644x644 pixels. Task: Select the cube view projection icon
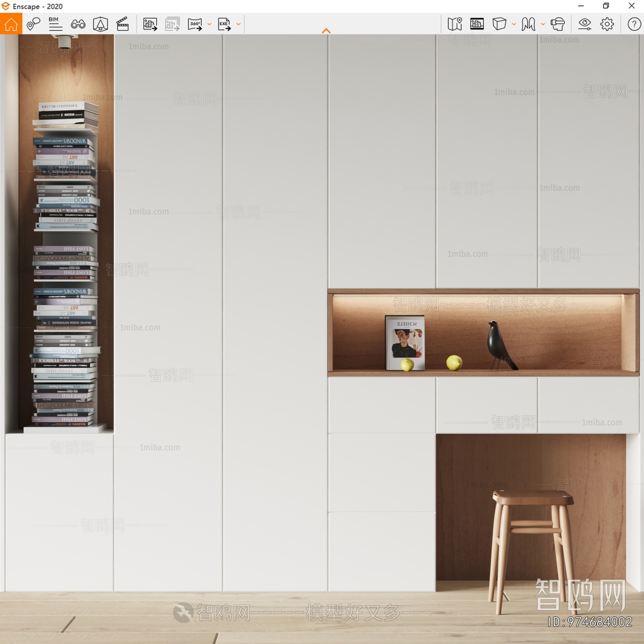499,24
